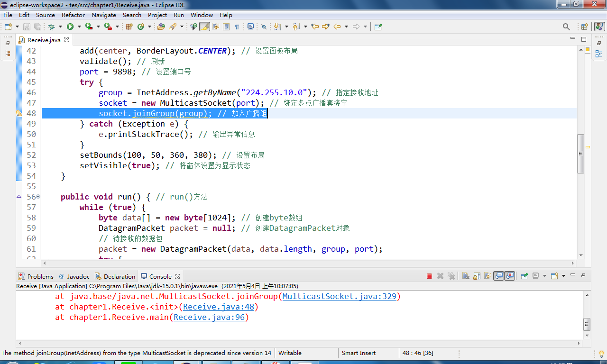
Task: Open New Java Class dropdown arrow
Action: pos(149,27)
